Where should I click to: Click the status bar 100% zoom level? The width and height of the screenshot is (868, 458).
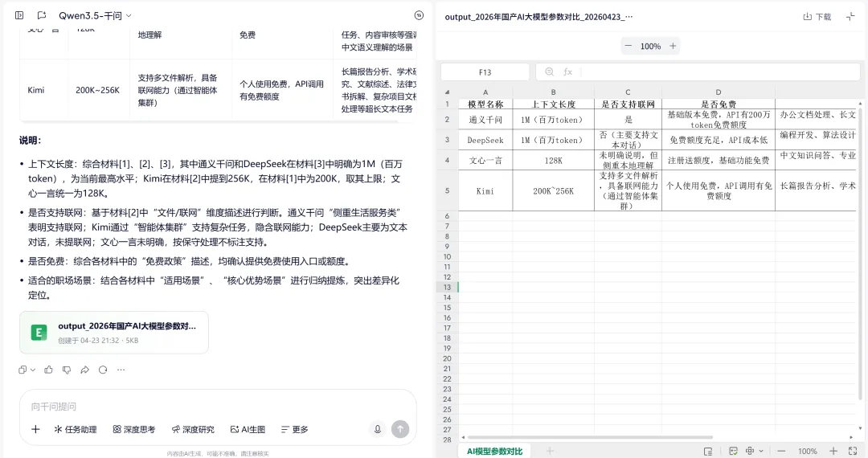pyautogui.click(x=807, y=452)
